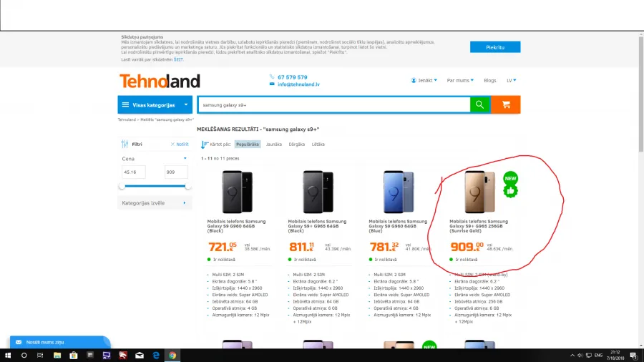Sort results by Dārgākā
Image resolution: width=644 pixels, height=362 pixels.
pos(296,145)
